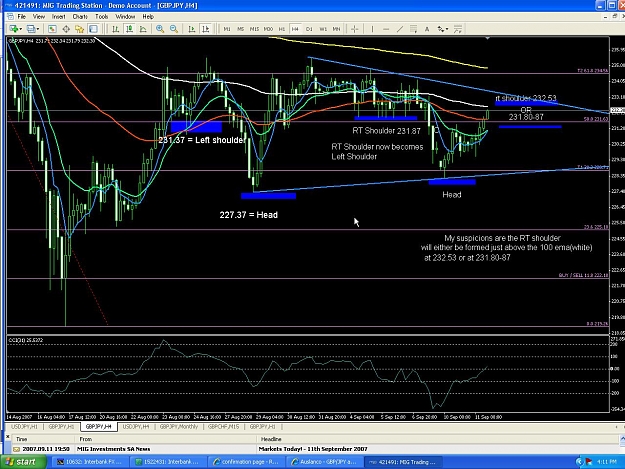Select the H4 timeframe button
This screenshot has height=469, width=625.
tap(295, 29)
